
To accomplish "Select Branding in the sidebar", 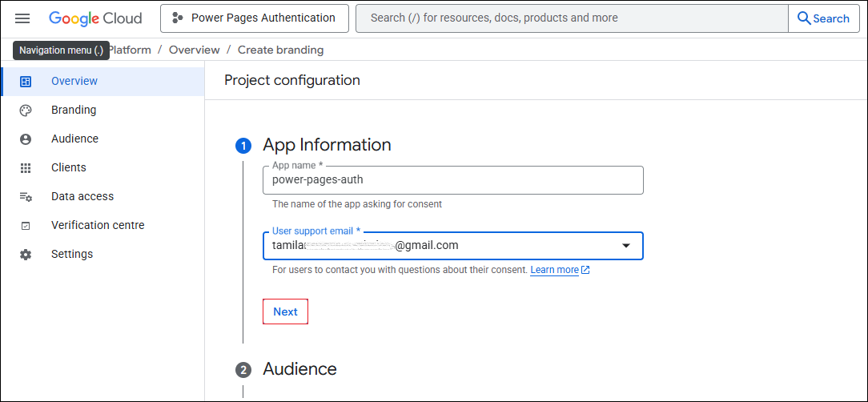I will (x=102, y=111).
